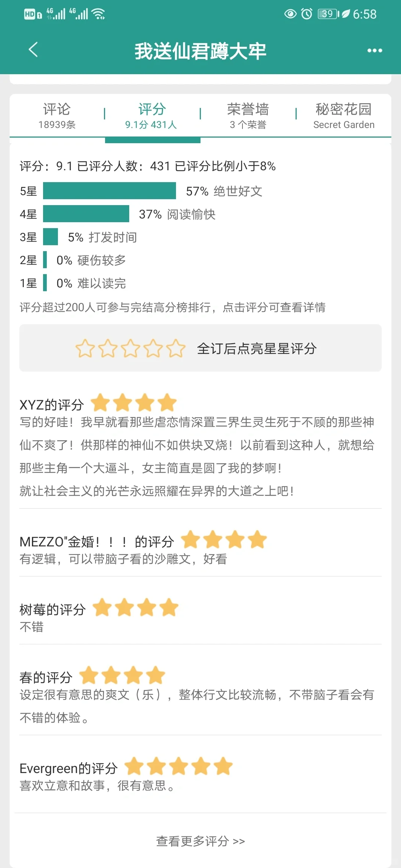Screen dimensions: 401x868
Task: Open the 荣誉墙 tab
Action: (x=248, y=116)
